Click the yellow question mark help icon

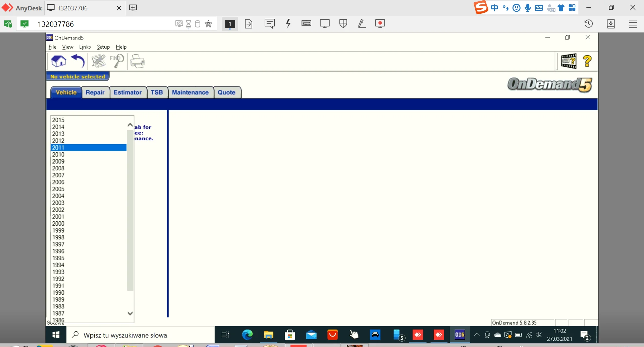pyautogui.click(x=587, y=61)
